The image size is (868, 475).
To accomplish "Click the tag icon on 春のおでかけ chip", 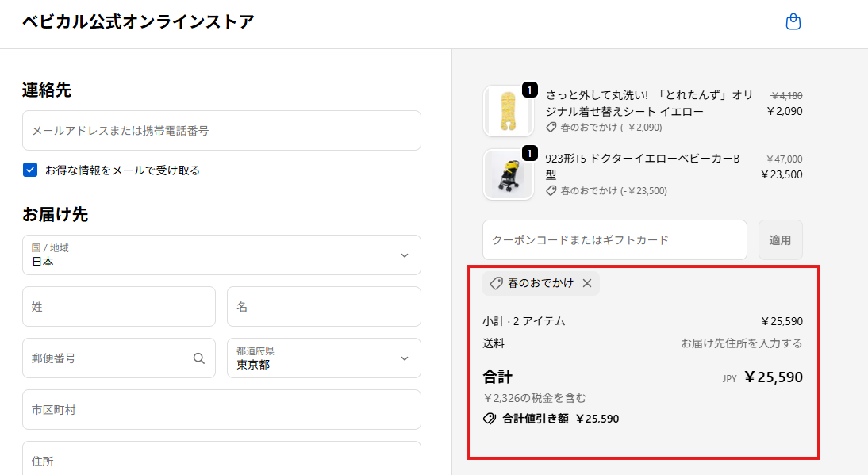I will [x=496, y=283].
